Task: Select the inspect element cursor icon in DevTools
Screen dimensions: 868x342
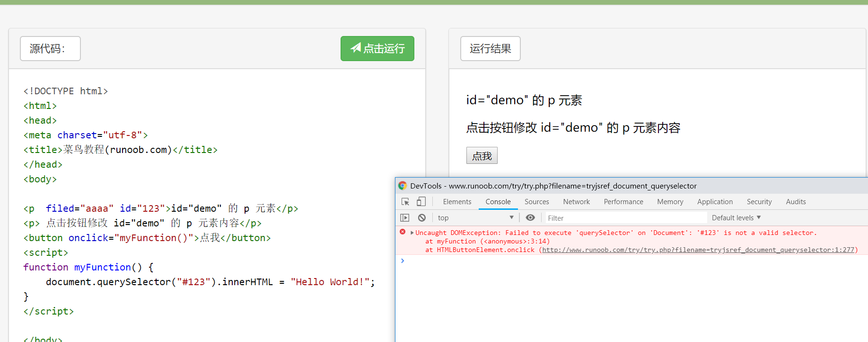Action: [405, 202]
